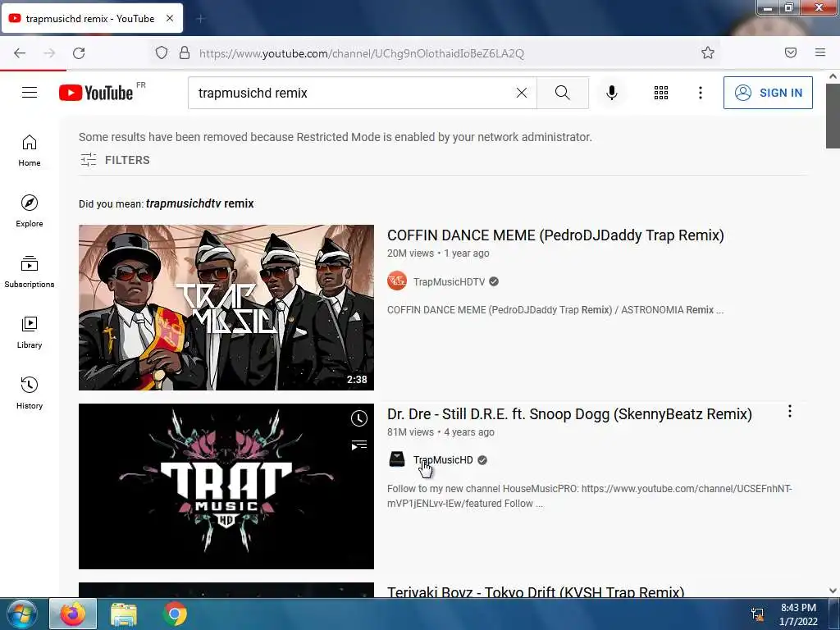Click the page vertical scrollbar thumb
Screen dimensions: 840x630
(x=833, y=116)
